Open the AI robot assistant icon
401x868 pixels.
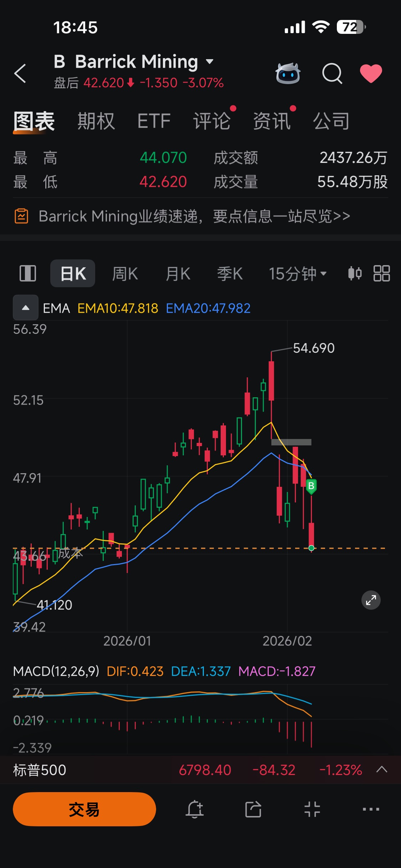[288, 73]
